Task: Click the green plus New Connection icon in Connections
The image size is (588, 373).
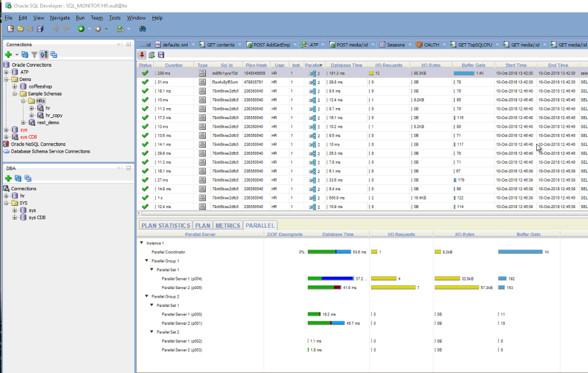Action: tap(8, 55)
